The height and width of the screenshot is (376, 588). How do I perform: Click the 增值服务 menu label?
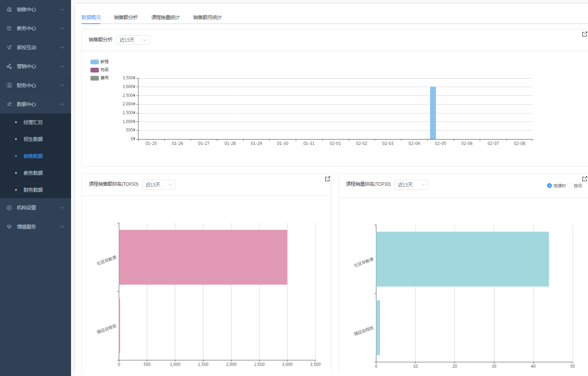tap(26, 227)
